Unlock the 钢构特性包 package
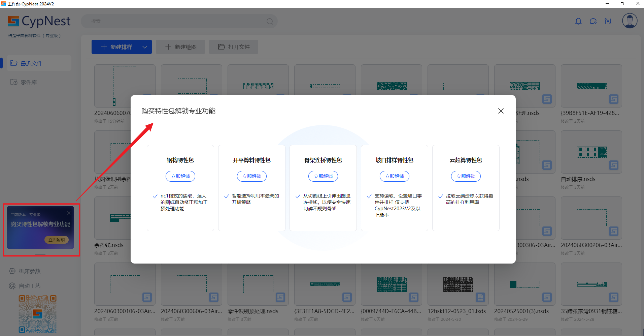Viewport: 644px width, 336px height. pyautogui.click(x=180, y=176)
